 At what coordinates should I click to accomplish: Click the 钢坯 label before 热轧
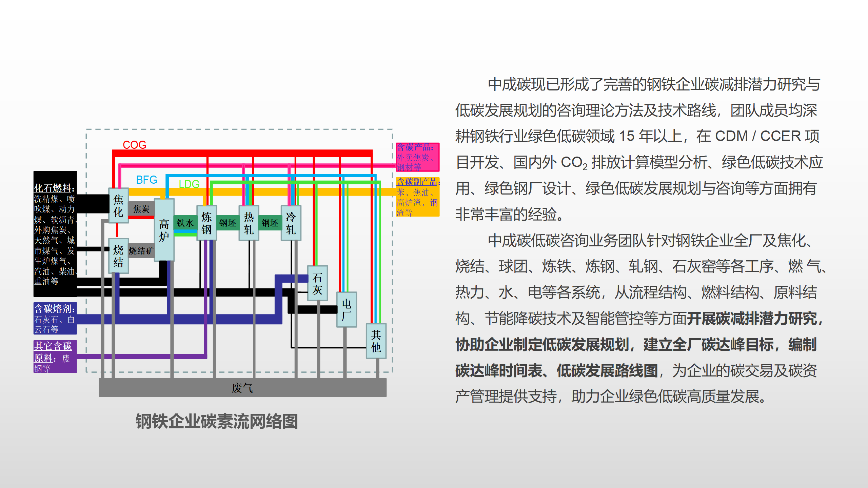tap(228, 223)
